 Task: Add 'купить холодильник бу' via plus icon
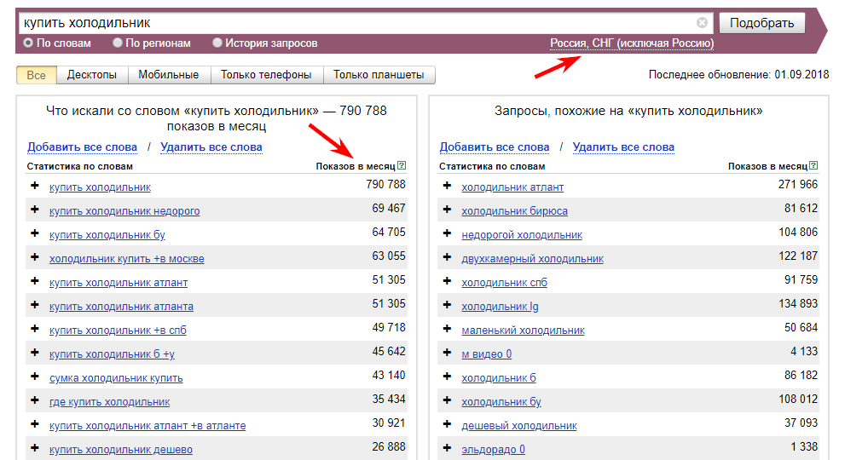[x=35, y=233]
